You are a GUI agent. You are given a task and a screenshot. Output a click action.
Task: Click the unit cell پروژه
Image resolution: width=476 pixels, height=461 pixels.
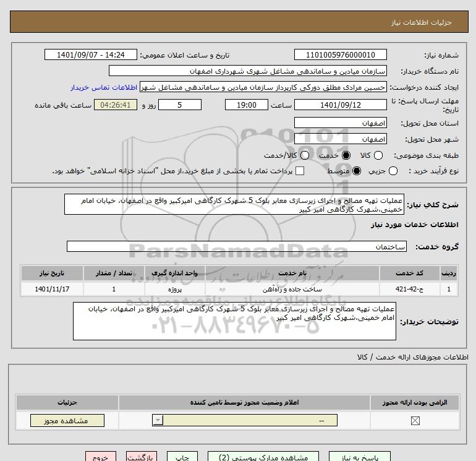coord(175,289)
